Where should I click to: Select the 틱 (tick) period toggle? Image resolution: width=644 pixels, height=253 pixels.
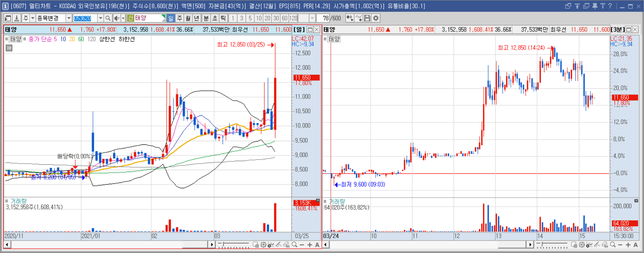click(223, 18)
